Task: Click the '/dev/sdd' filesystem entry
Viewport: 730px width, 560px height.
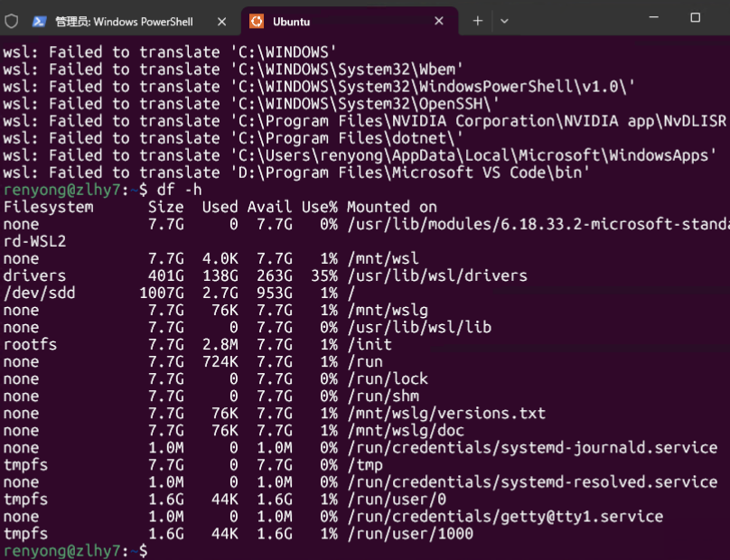Action: click(39, 294)
